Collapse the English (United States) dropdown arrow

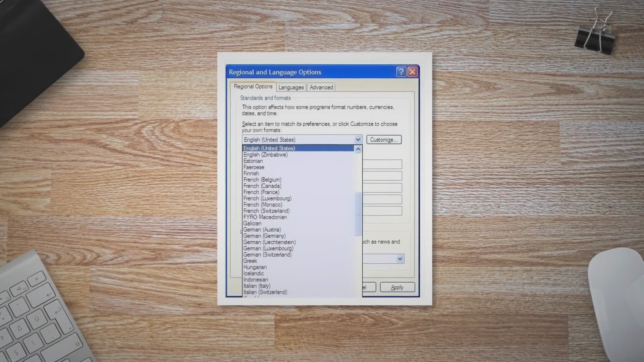358,139
